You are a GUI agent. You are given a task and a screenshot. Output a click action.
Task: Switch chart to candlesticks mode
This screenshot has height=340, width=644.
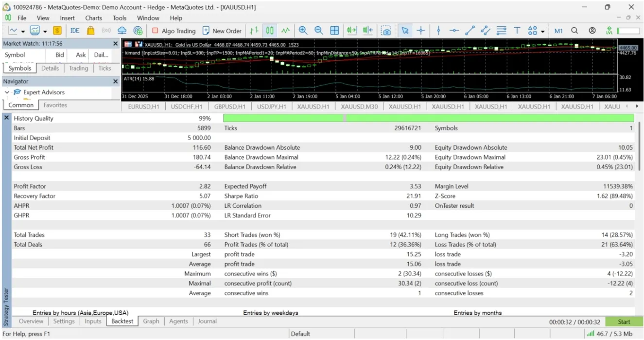270,31
